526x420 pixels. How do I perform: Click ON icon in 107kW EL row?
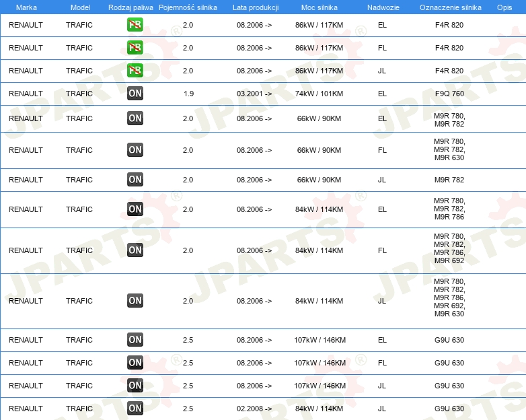(135, 340)
